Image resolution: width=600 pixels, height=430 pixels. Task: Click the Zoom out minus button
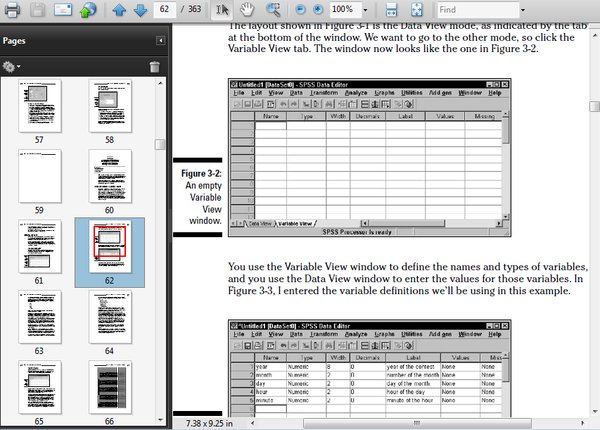pos(300,10)
